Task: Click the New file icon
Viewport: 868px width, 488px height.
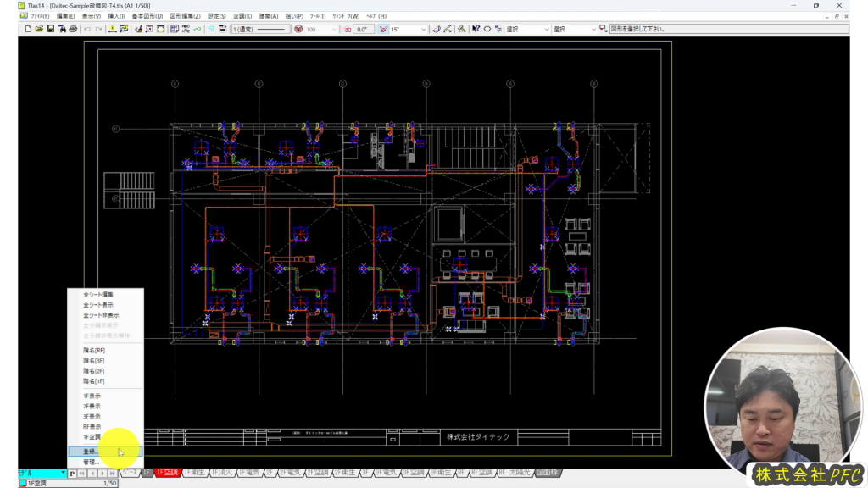Action: pos(28,29)
